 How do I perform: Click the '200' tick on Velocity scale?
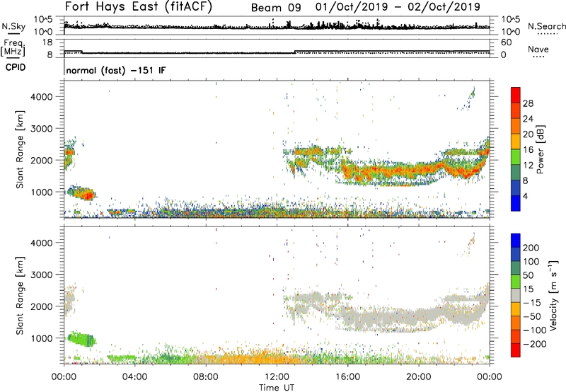click(x=531, y=248)
